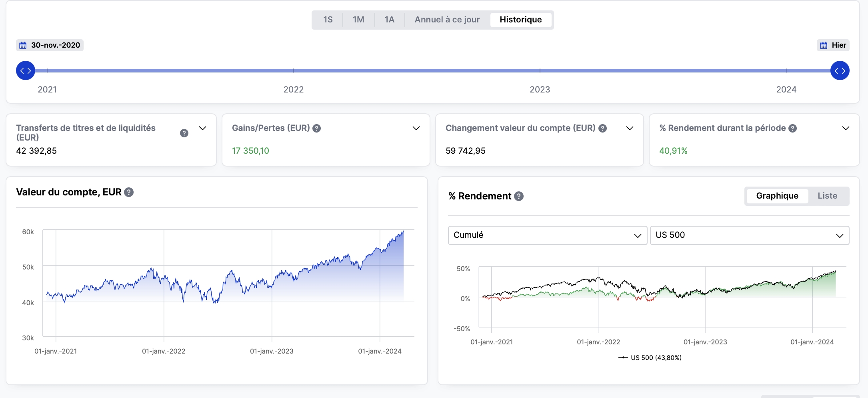Open help for Changement valeur du compte
Image resolution: width=868 pixels, height=398 pixels.
tap(602, 128)
